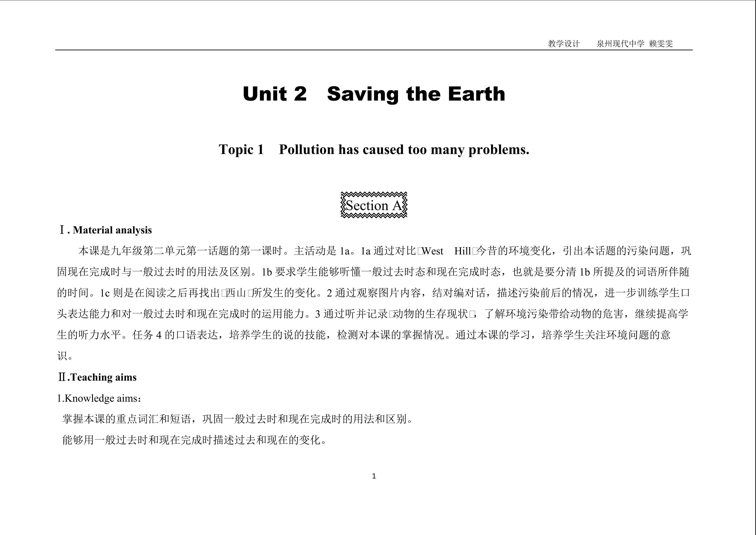
Task: Click the word West in first paragraph
Action: coord(433,251)
